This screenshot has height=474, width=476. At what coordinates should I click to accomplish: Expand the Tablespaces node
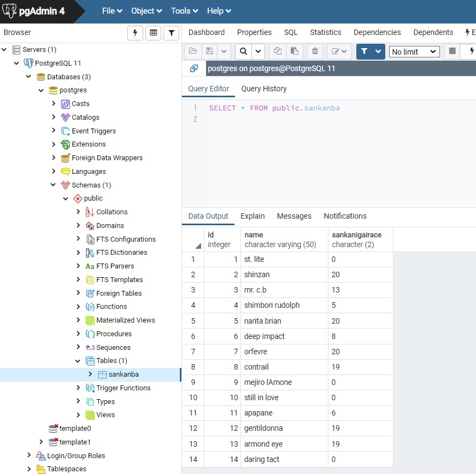pos(29,469)
